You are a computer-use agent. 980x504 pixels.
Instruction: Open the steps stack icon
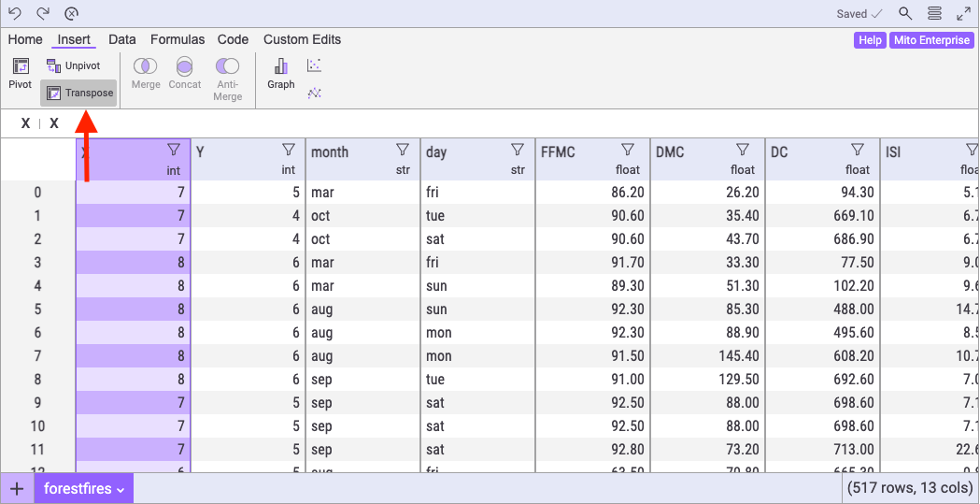point(934,13)
